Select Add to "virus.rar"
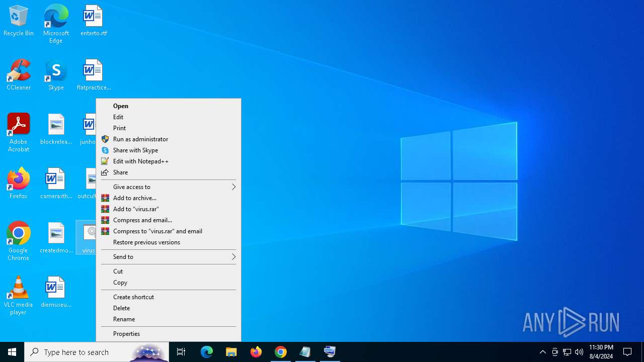The image size is (644, 362). click(169, 209)
